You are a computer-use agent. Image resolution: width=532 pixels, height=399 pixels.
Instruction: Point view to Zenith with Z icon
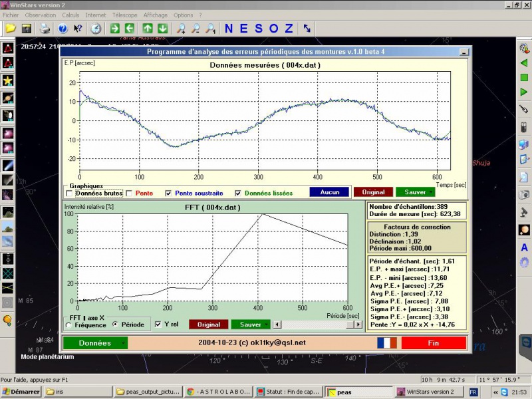[x=289, y=29]
